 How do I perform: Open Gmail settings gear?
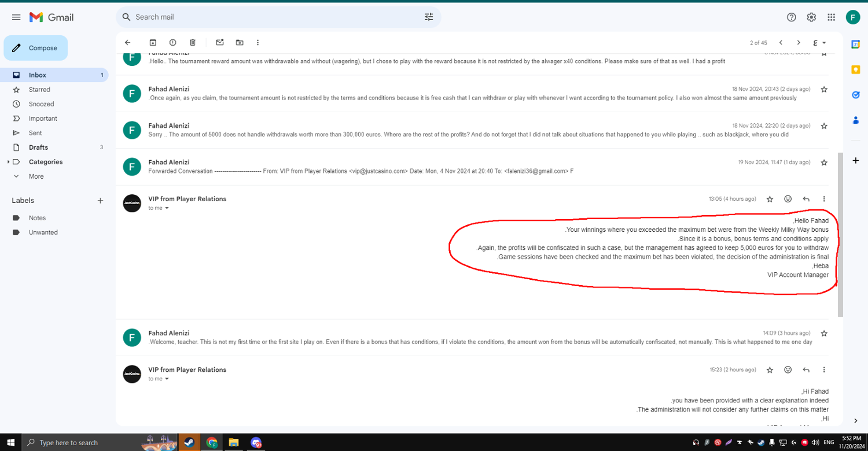pyautogui.click(x=811, y=17)
